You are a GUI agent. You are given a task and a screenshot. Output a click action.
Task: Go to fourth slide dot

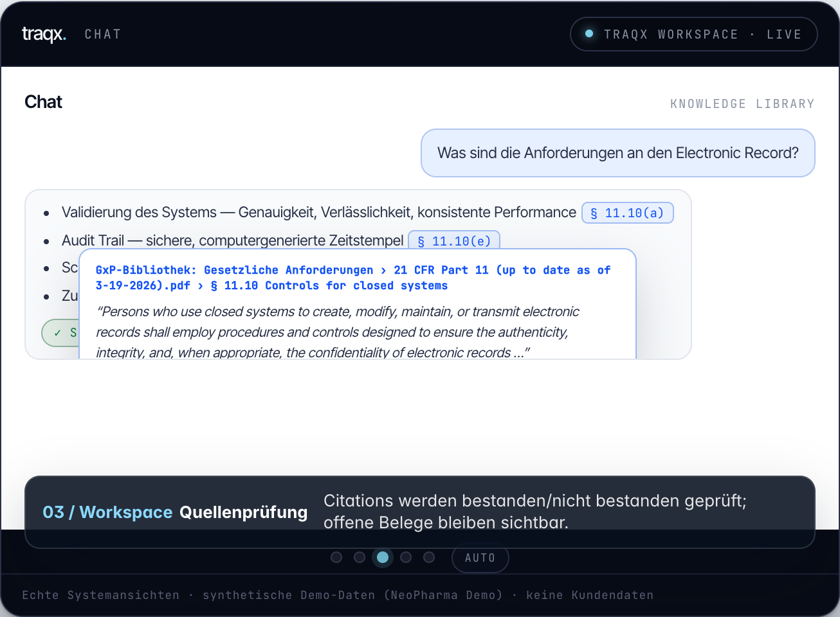point(406,557)
